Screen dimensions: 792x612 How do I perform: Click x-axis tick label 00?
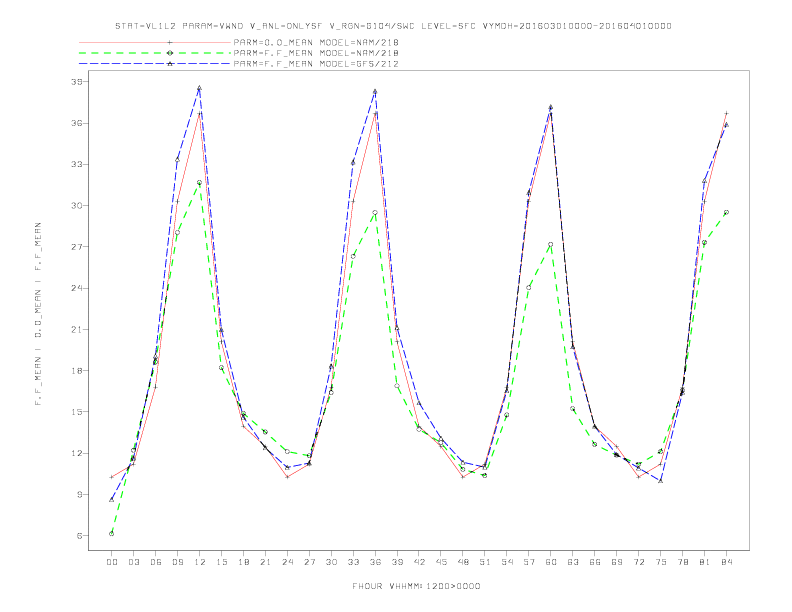tap(112, 562)
